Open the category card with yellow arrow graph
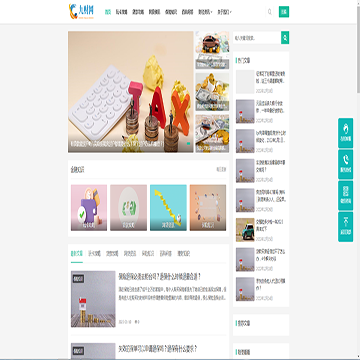This screenshot has height=360, width=360. [168, 208]
